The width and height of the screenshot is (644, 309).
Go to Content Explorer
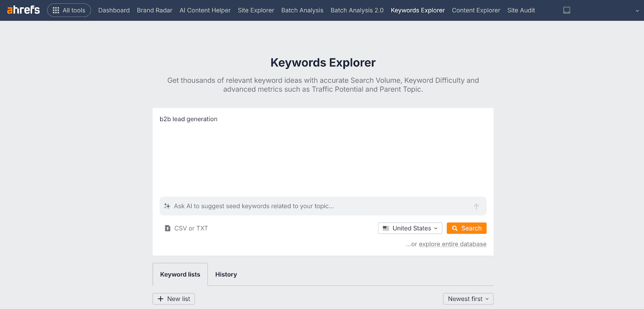[476, 10]
